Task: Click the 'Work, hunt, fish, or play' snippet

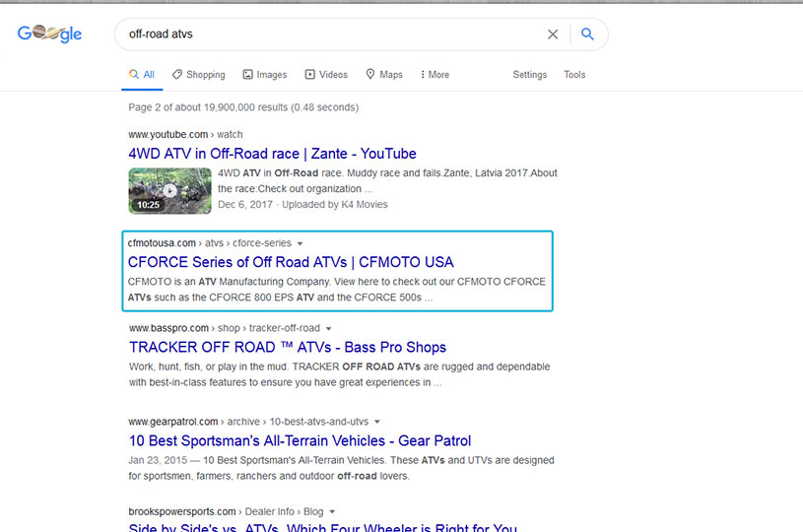Action: click(x=340, y=374)
